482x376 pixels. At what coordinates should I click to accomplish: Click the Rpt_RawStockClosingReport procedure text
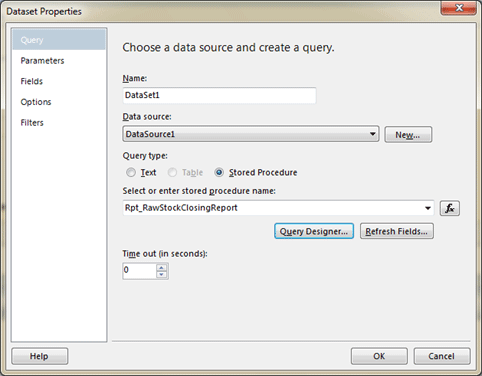click(181, 208)
